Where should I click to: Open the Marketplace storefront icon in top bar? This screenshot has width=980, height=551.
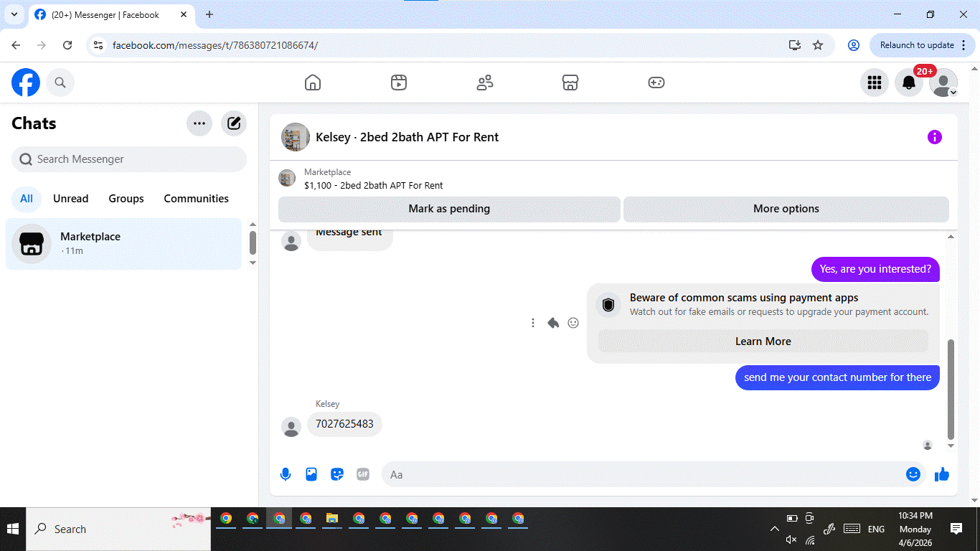click(570, 83)
